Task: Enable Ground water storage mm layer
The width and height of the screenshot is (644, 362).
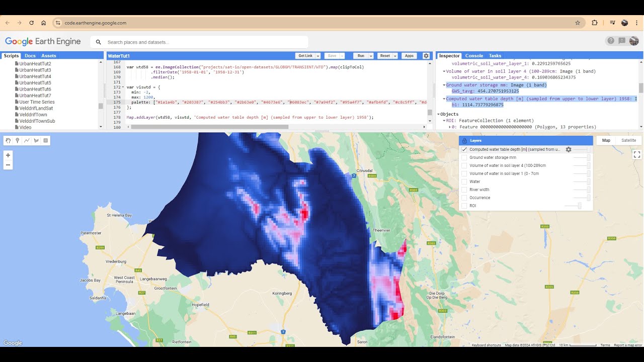Action: pos(464,157)
